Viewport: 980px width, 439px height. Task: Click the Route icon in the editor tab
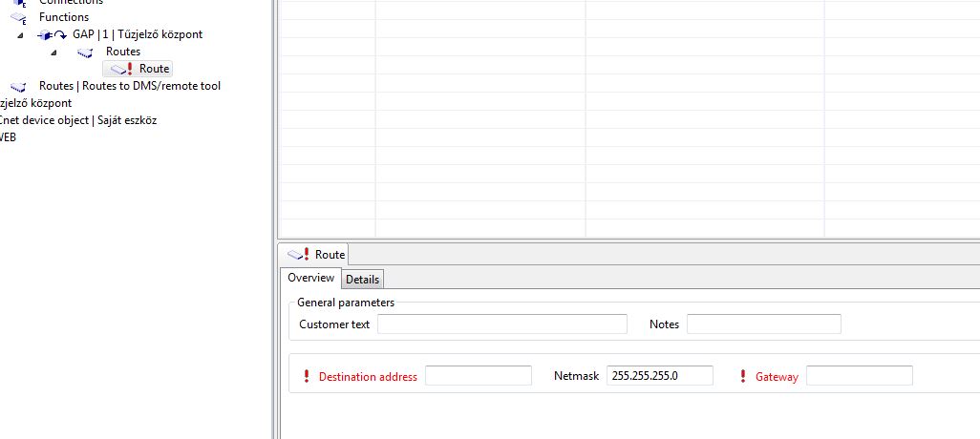(299, 255)
